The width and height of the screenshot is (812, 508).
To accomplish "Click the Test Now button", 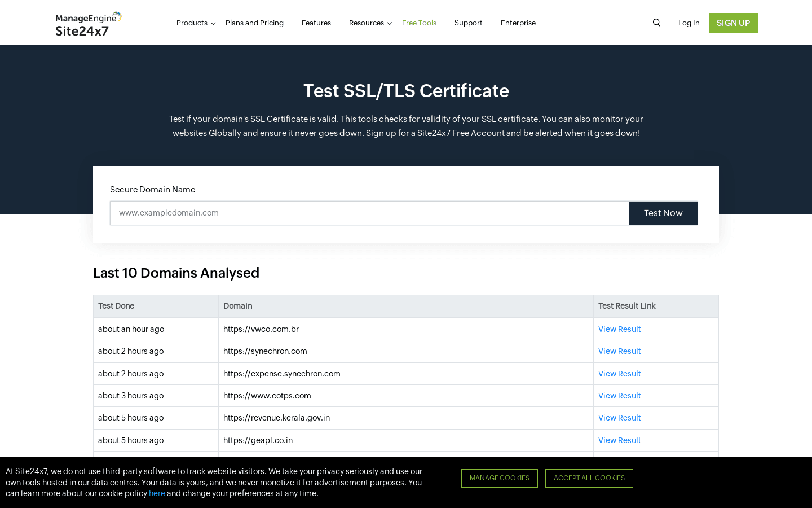I will [x=663, y=213].
